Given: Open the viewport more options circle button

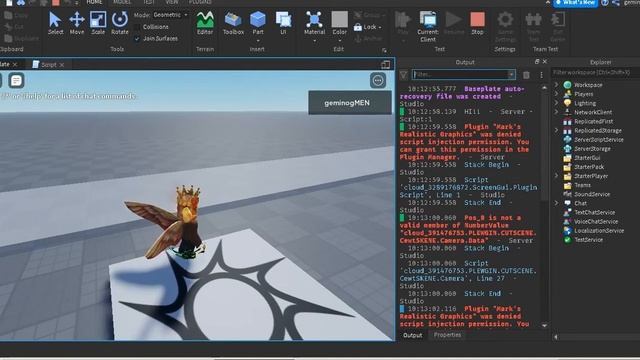Looking at the screenshot, I should click(x=378, y=80).
